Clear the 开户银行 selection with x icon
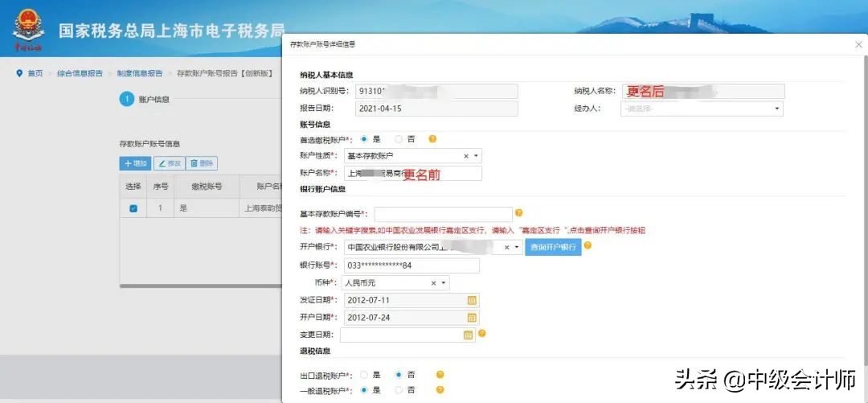The height and width of the screenshot is (403, 868). (x=506, y=247)
